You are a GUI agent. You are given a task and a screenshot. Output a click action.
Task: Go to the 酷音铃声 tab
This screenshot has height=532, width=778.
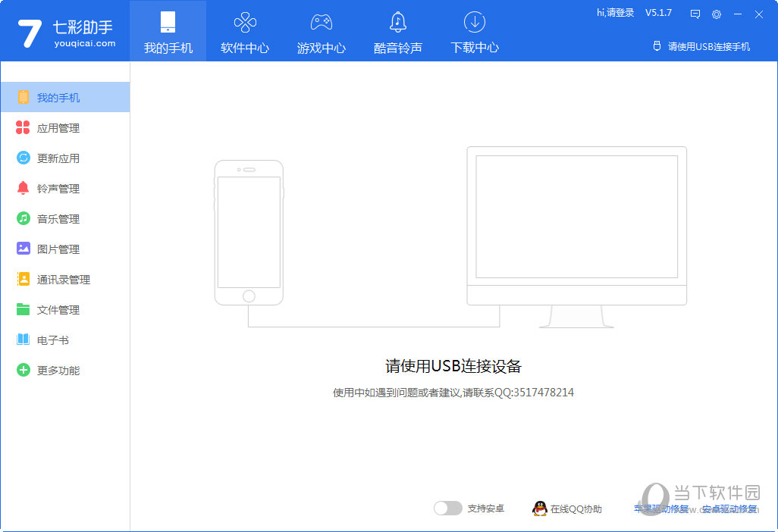tap(398, 31)
